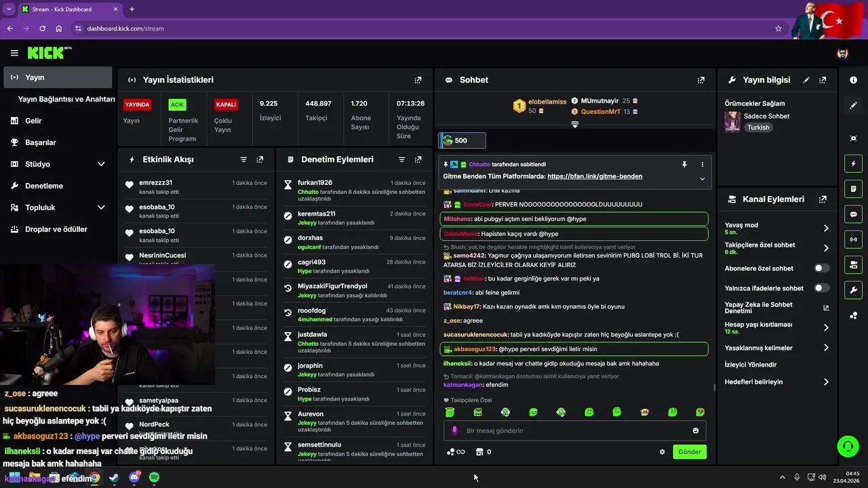Toggle the wrench stream info widget in sidebar
Screen dimensions: 868x488
tap(853, 289)
